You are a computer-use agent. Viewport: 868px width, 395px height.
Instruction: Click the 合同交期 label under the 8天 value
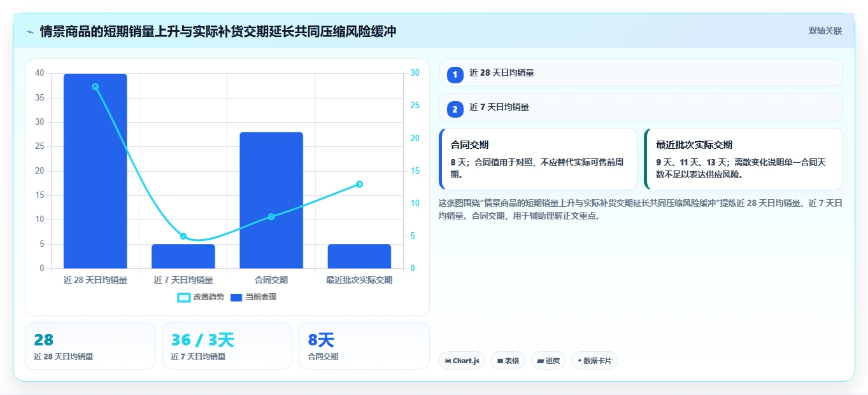click(323, 357)
